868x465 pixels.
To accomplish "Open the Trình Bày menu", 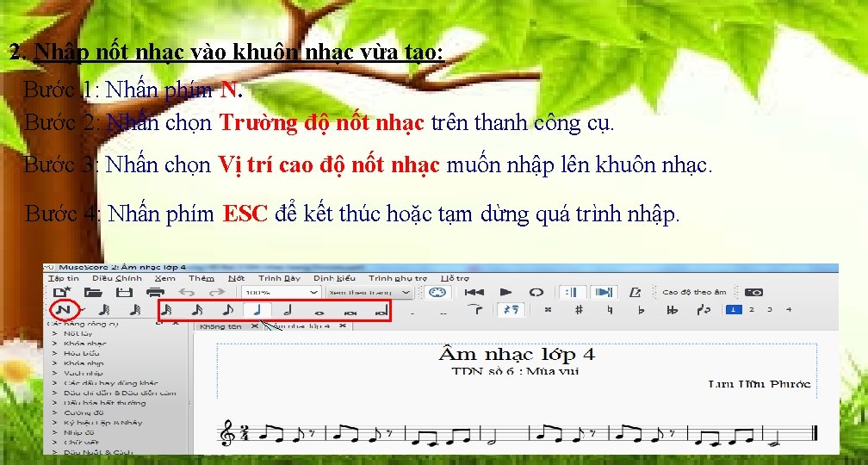I will [280, 278].
